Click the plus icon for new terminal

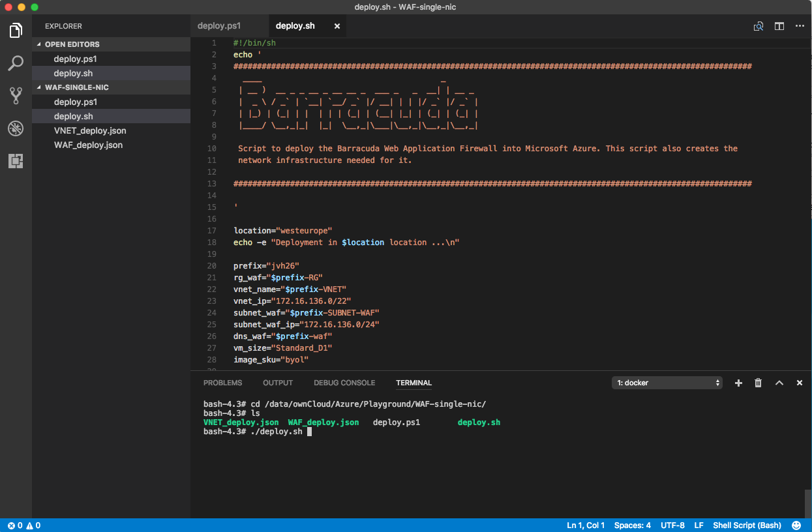coord(738,383)
